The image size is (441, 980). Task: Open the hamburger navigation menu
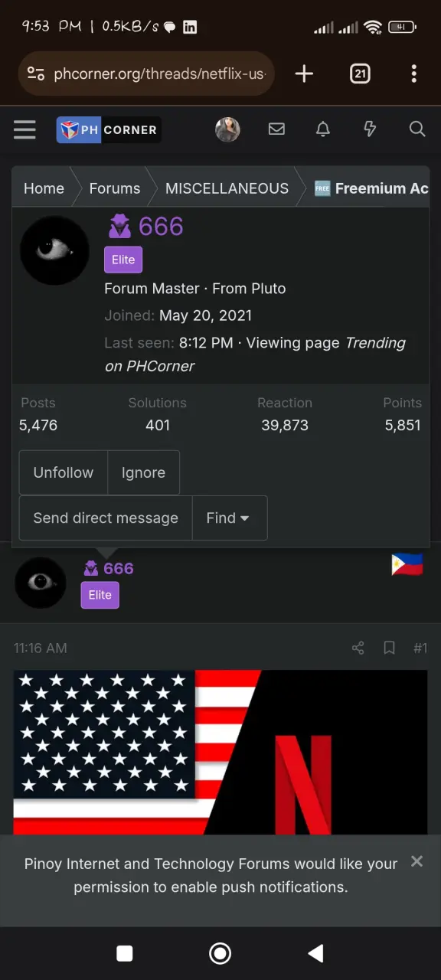(x=24, y=129)
